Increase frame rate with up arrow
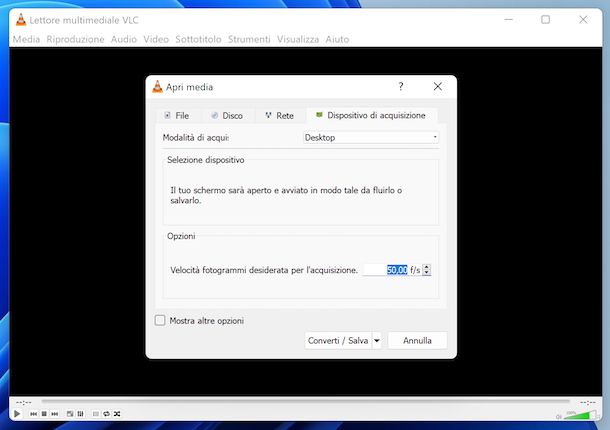 [427, 267]
